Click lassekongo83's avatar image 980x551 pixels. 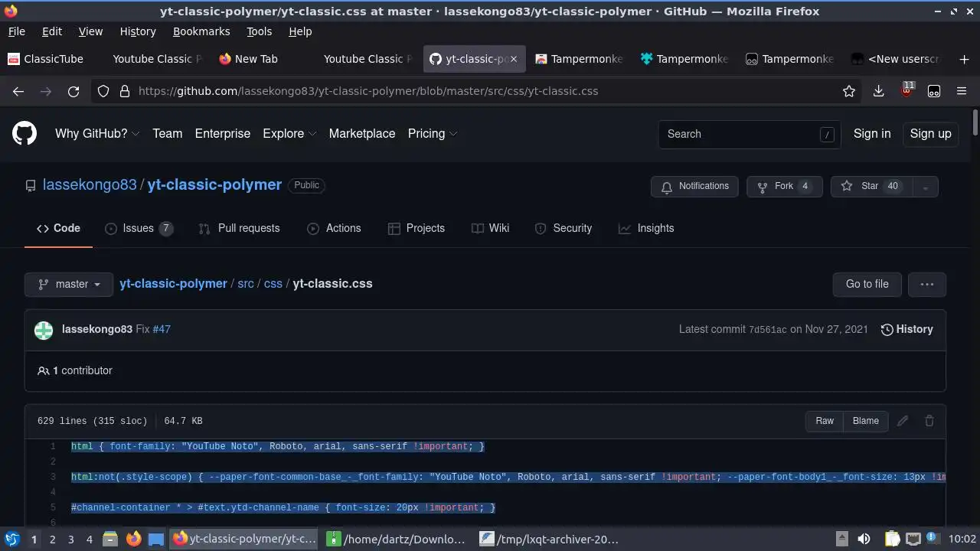[x=44, y=330]
